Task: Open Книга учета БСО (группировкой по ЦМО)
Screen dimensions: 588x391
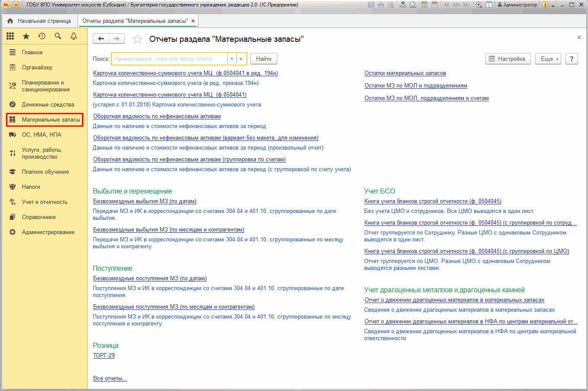Action: (467, 251)
